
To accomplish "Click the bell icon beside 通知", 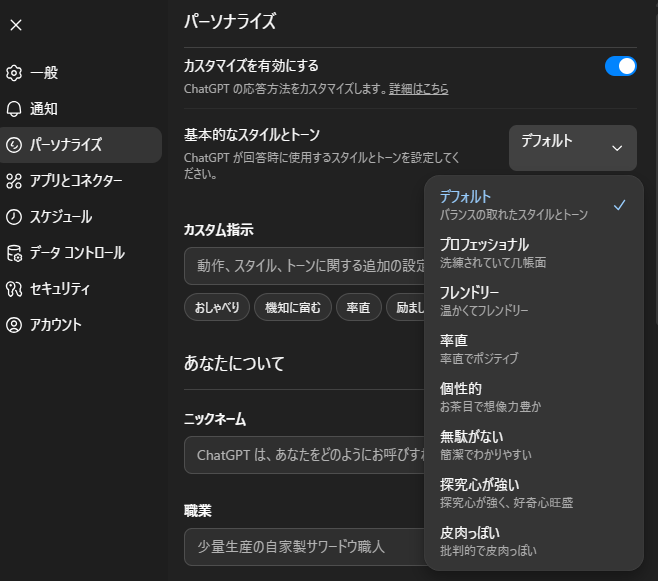I will click(14, 109).
